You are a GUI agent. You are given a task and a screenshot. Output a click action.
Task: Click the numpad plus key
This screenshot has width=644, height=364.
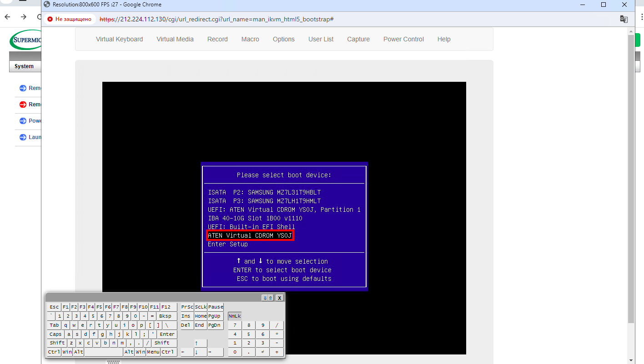pyautogui.click(x=277, y=352)
